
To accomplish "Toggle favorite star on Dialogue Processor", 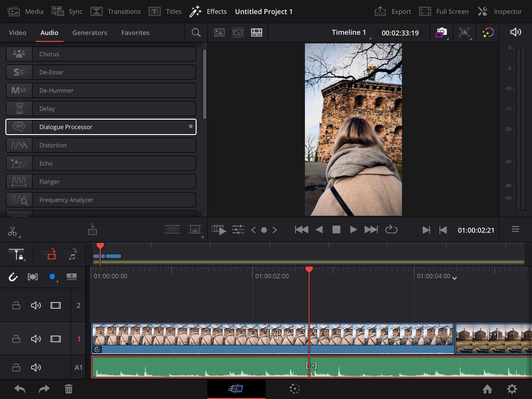I will tap(191, 126).
